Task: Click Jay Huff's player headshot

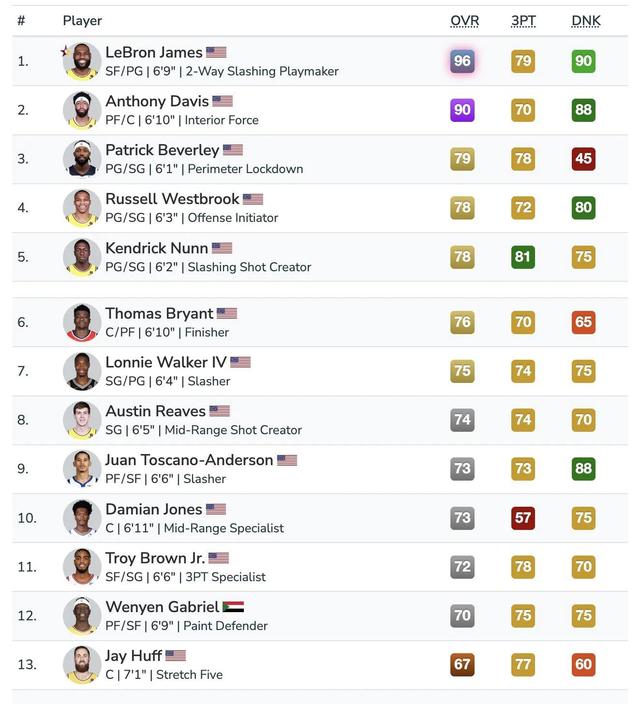Action: tap(81, 665)
